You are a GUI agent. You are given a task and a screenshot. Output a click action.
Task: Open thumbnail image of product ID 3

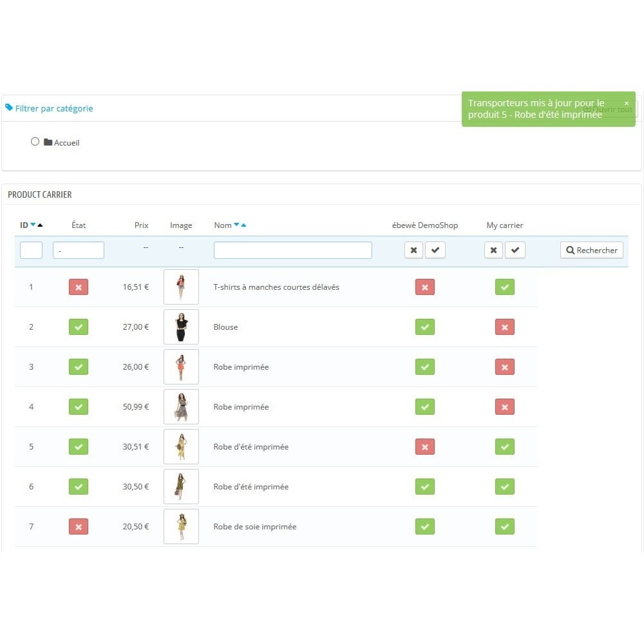tap(181, 367)
